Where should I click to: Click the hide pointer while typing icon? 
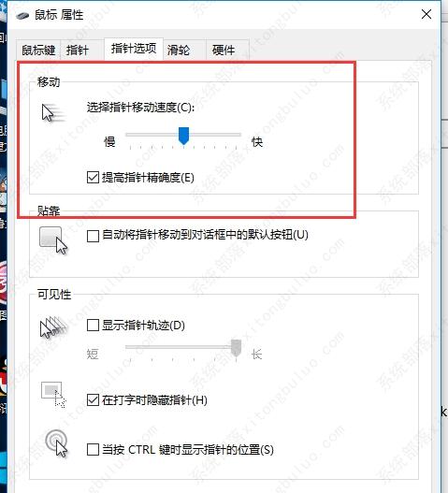point(53,395)
